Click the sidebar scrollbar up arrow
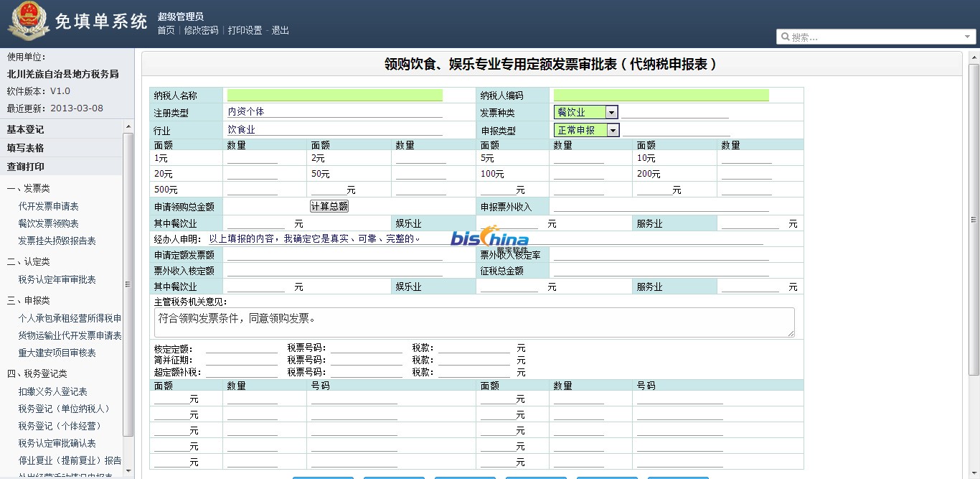Screen dimensions: 980x479 tap(128, 127)
